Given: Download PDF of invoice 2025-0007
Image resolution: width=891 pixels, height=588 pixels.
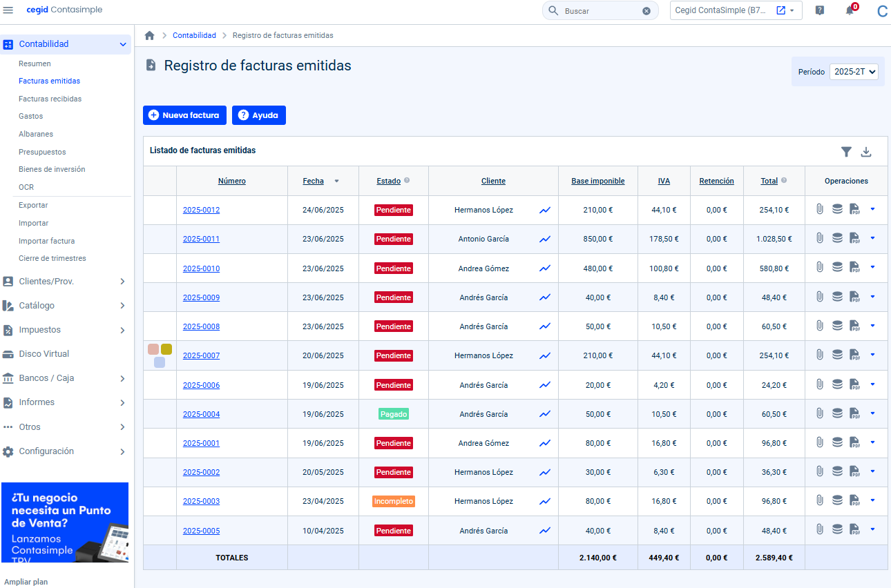Looking at the screenshot, I should tap(854, 355).
